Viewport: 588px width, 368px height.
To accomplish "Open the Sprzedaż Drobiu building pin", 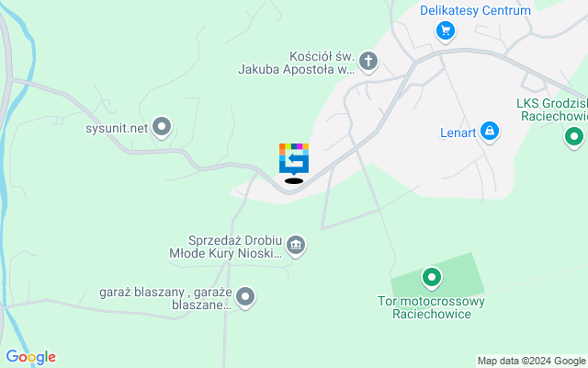I will coord(296,247).
